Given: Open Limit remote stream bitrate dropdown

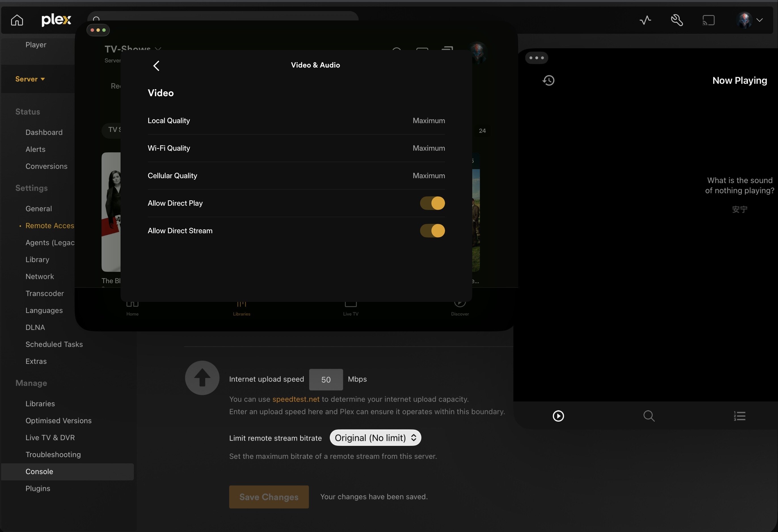Looking at the screenshot, I should pyautogui.click(x=375, y=438).
